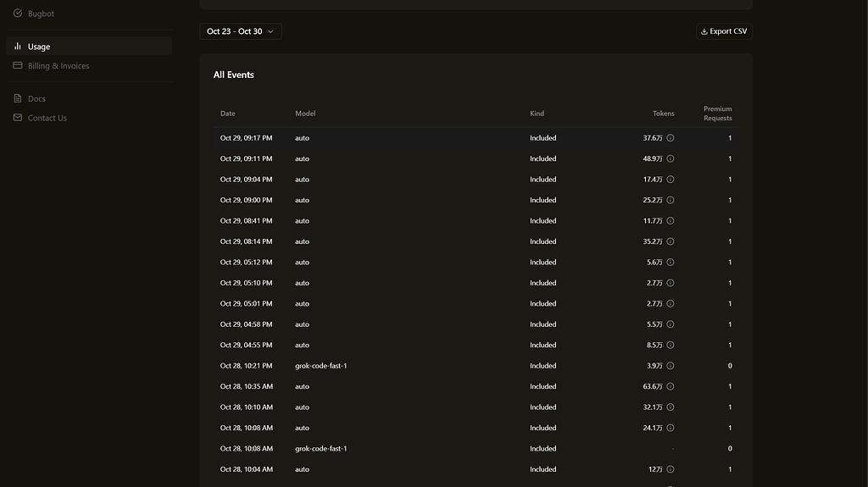Select the Oct 29, 04:58 PM date cell
The width and height of the screenshot is (868, 487).
click(246, 324)
